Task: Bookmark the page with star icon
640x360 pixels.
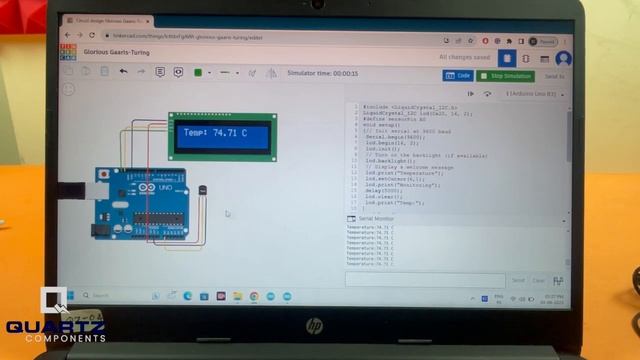Action: [471, 41]
